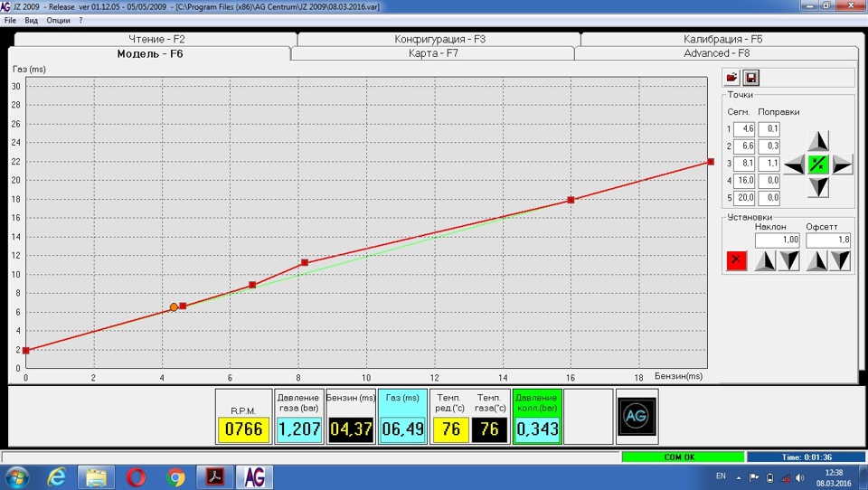The image size is (868, 490).
Task: Select red curve point at 6.6 ms
Action: [x=252, y=285]
